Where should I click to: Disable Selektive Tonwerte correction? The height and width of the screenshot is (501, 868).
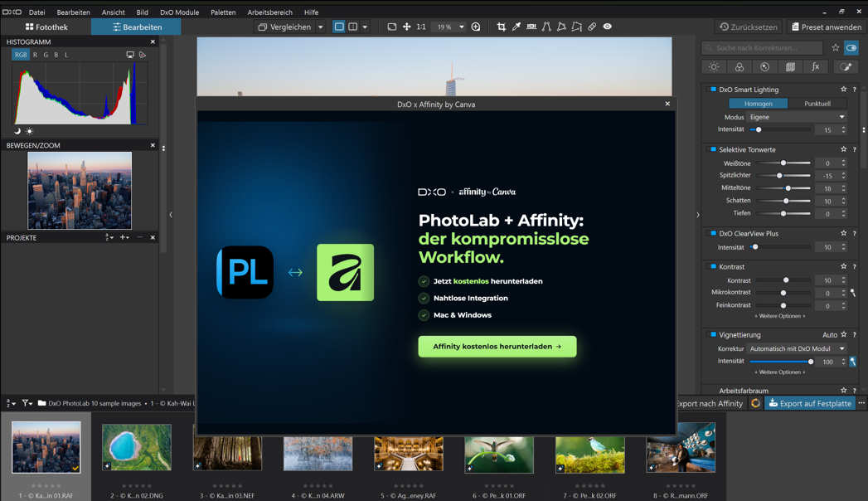coord(713,149)
